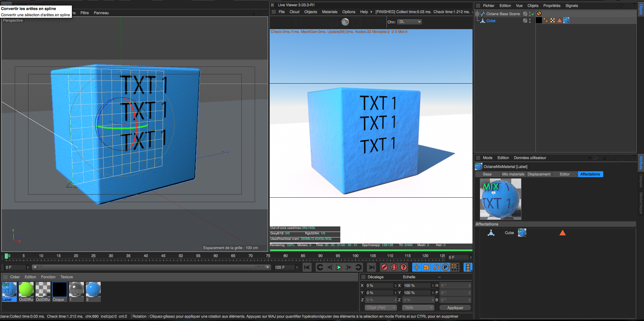
Task: Open Objets menu in object manager
Action: tap(533, 6)
